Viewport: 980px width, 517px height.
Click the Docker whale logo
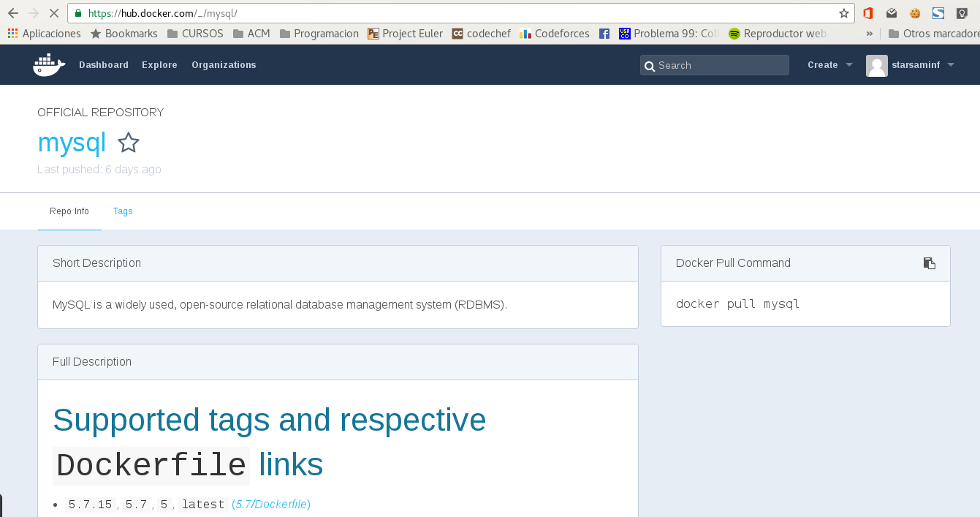(x=49, y=64)
